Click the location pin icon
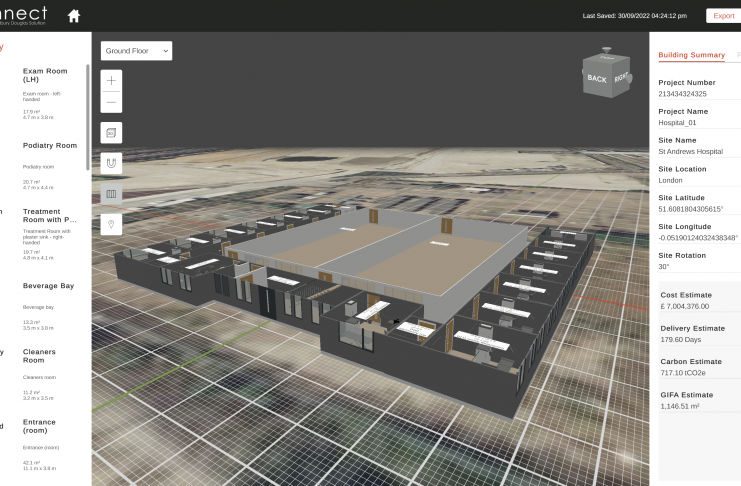The image size is (741, 486). [x=111, y=223]
